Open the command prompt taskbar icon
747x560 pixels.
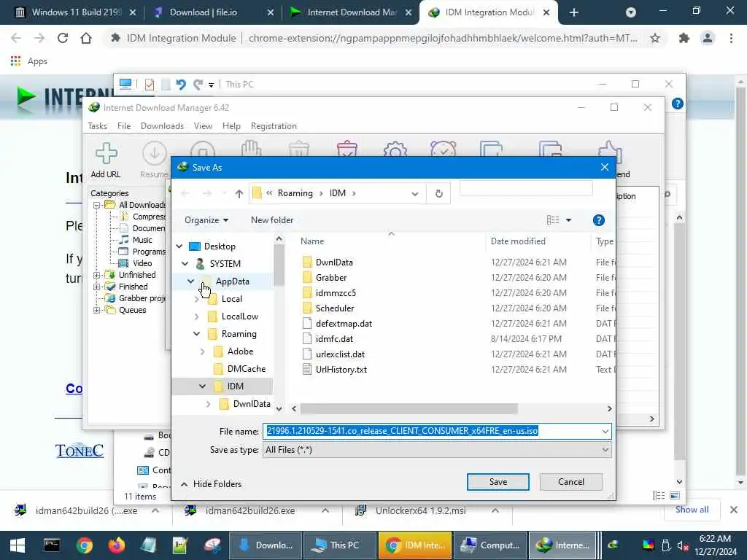tap(52, 545)
